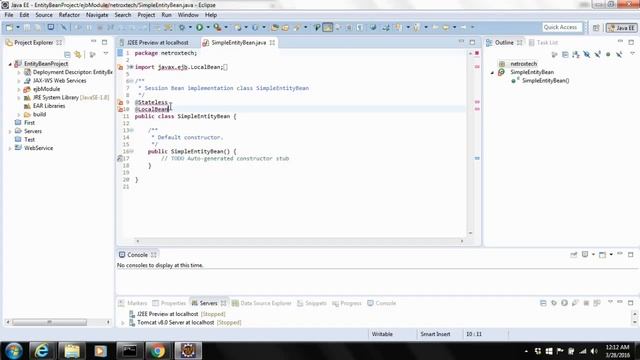Image resolution: width=640 pixels, height=360 pixels.
Task: Open the Refactor menu
Action: [69, 15]
